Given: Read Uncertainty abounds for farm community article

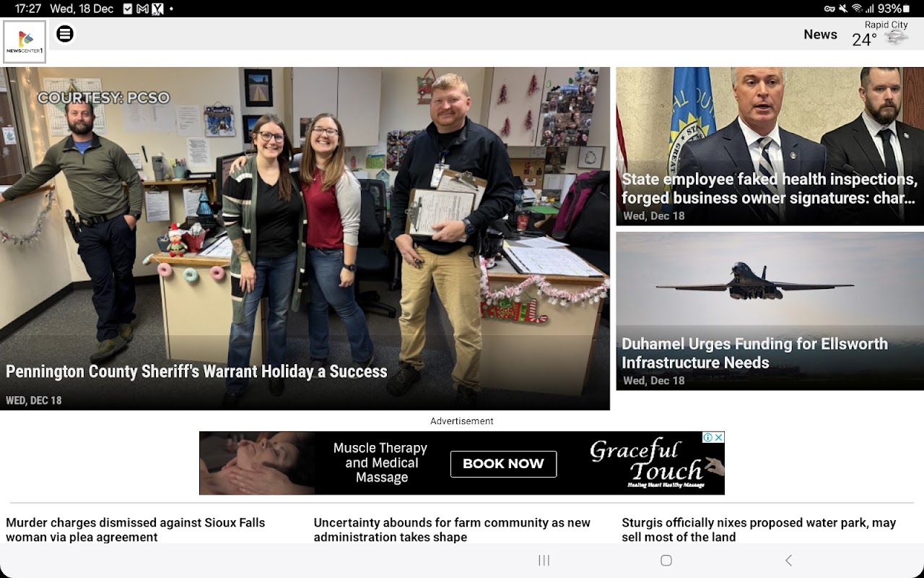Looking at the screenshot, I should [x=452, y=530].
